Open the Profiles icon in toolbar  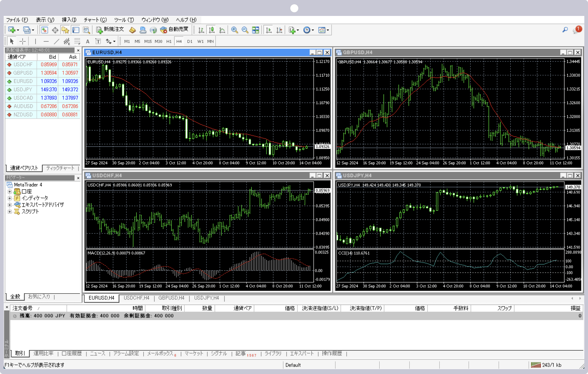(x=27, y=30)
